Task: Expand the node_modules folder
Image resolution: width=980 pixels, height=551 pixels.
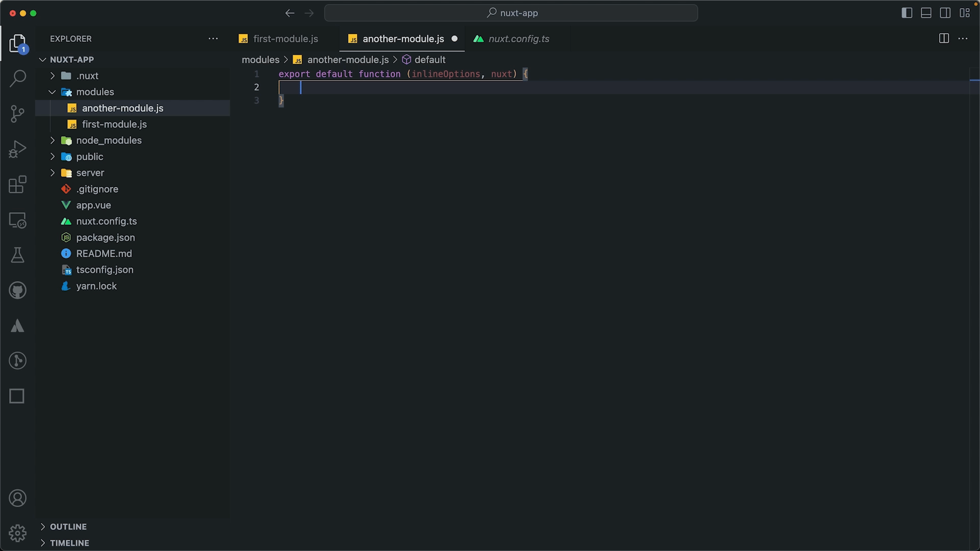Action: (52, 140)
